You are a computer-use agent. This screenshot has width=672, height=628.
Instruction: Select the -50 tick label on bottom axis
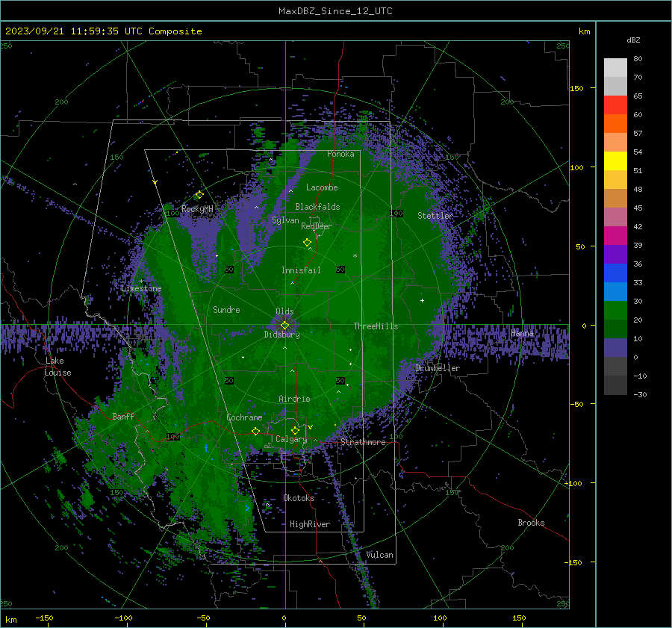203,618
